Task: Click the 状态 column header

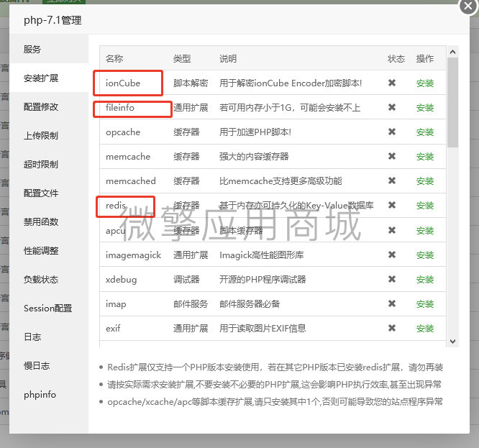Action: click(396, 58)
